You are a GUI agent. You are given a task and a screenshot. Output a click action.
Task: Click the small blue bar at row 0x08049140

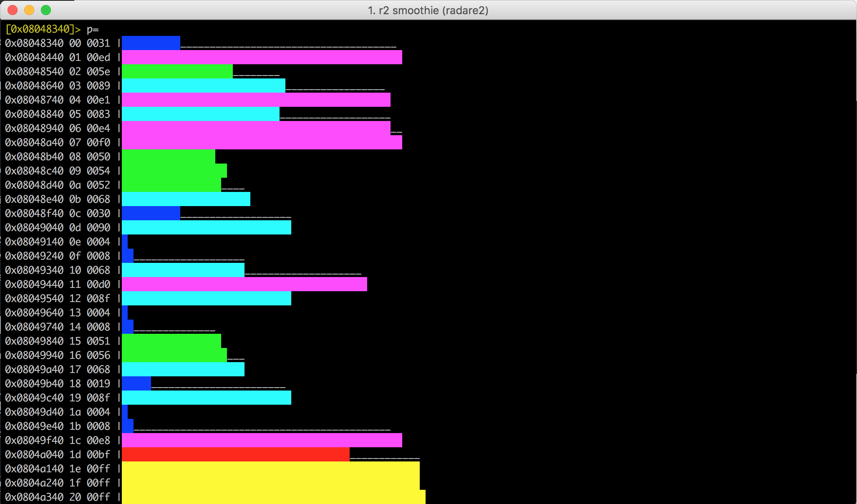tap(125, 242)
